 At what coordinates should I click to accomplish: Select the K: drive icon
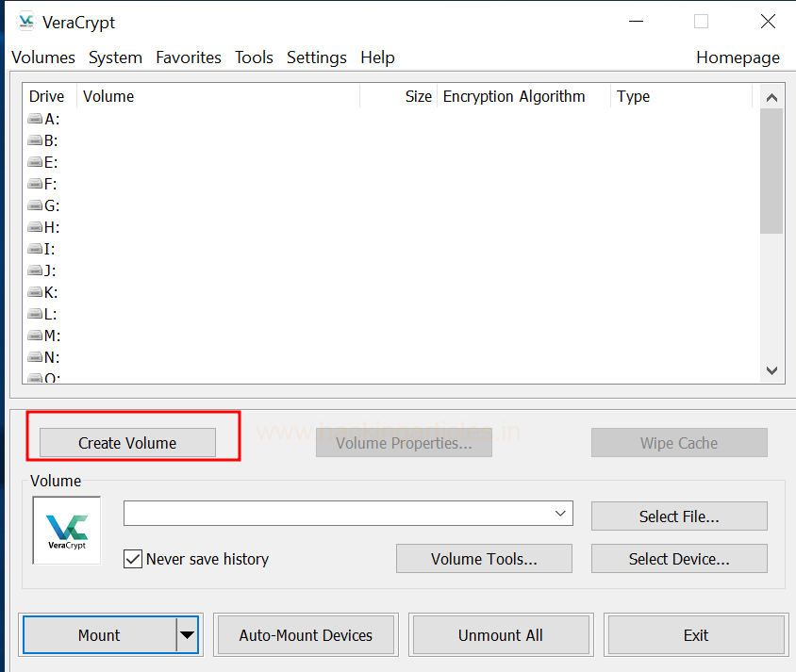point(35,292)
